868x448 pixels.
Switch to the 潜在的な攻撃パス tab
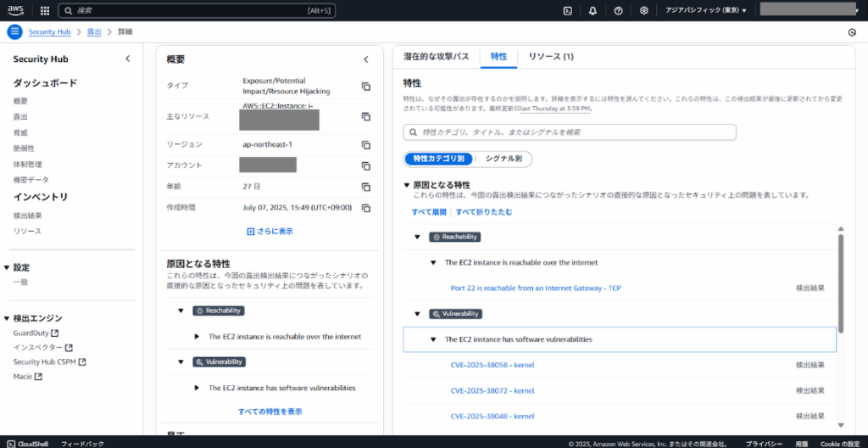[436, 57]
